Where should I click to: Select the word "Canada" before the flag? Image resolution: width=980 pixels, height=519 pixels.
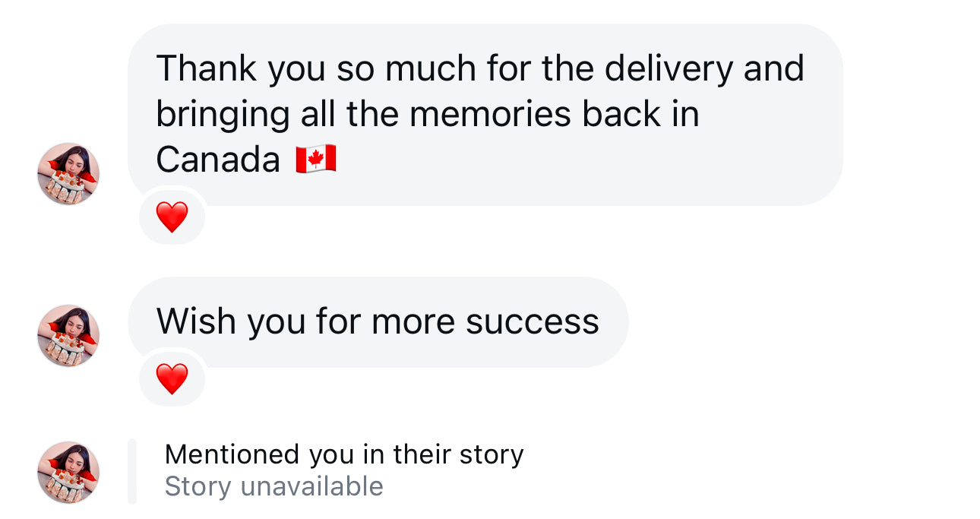click(218, 160)
